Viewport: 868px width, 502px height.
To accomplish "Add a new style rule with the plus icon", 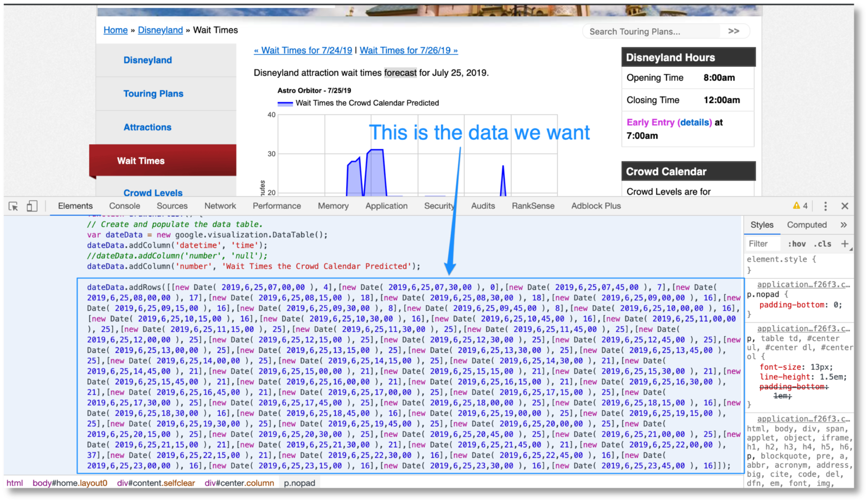I will [844, 243].
